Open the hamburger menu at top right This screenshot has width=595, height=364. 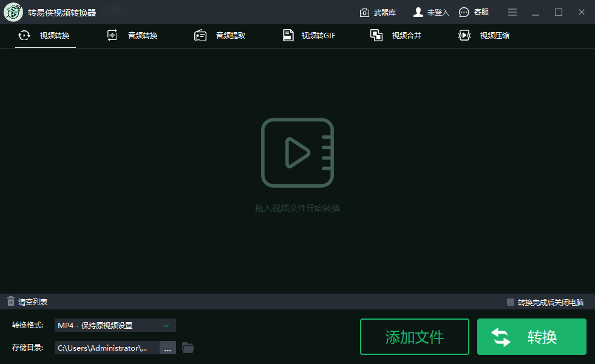coord(512,12)
